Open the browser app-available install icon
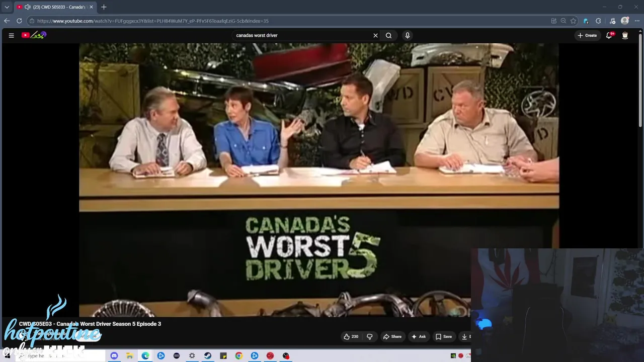This screenshot has width=644, height=362. point(554,21)
